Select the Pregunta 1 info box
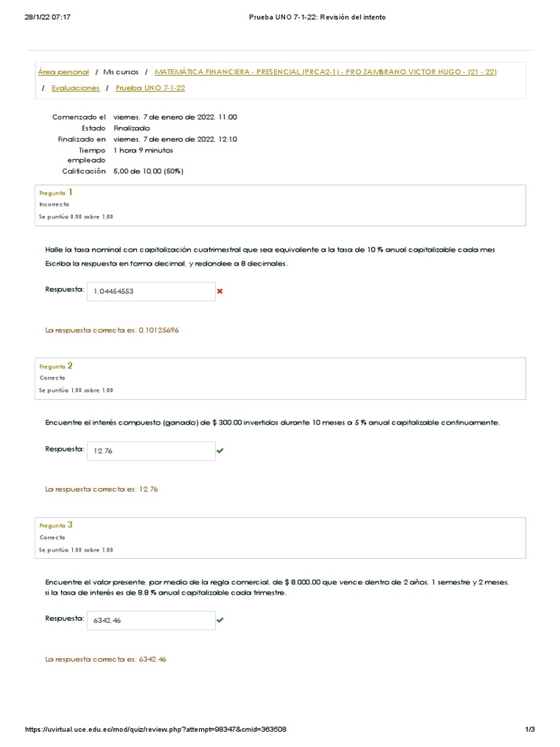560x747 pixels. pos(280,204)
